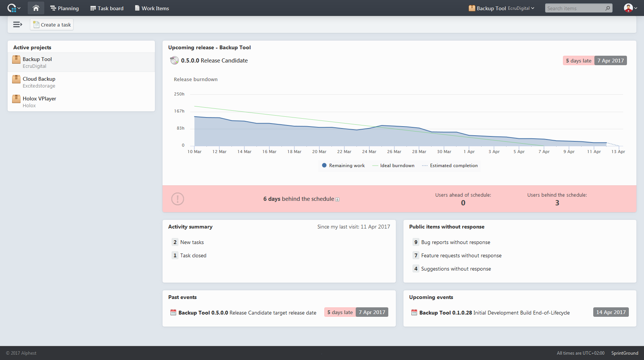Click the schedule info icon beside behind-schedule text
644x360 pixels.
338,199
